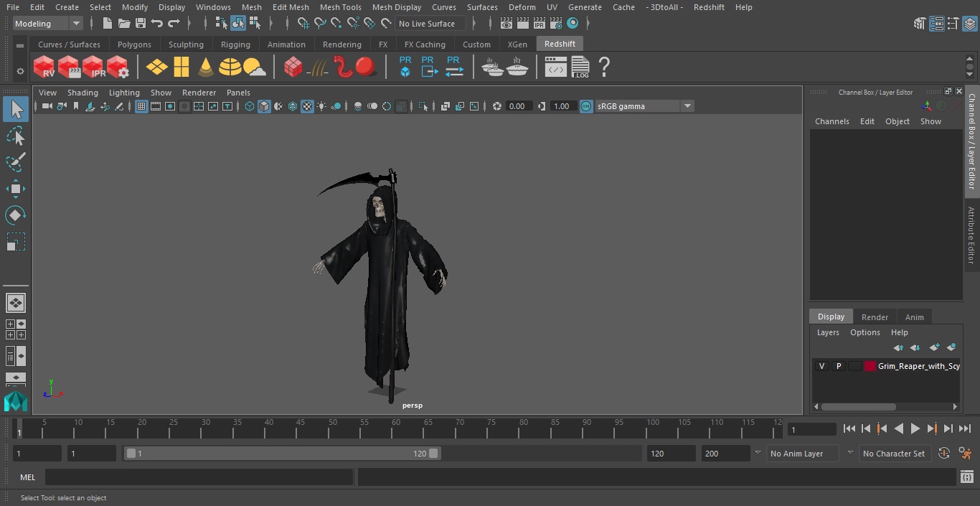Open Redshift render settings cube with gear
Viewport: 980px width, 506px height.
[118, 67]
